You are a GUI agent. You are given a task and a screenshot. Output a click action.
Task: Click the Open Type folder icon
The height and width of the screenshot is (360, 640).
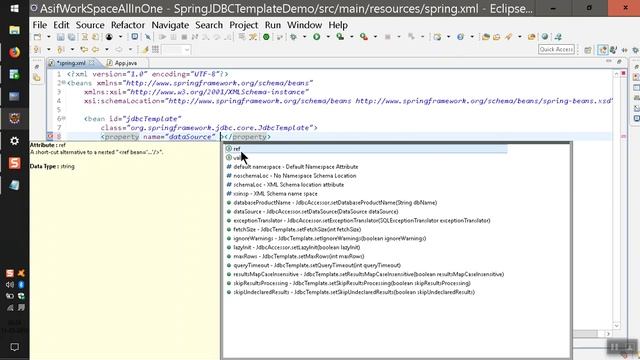[x=485, y=37]
